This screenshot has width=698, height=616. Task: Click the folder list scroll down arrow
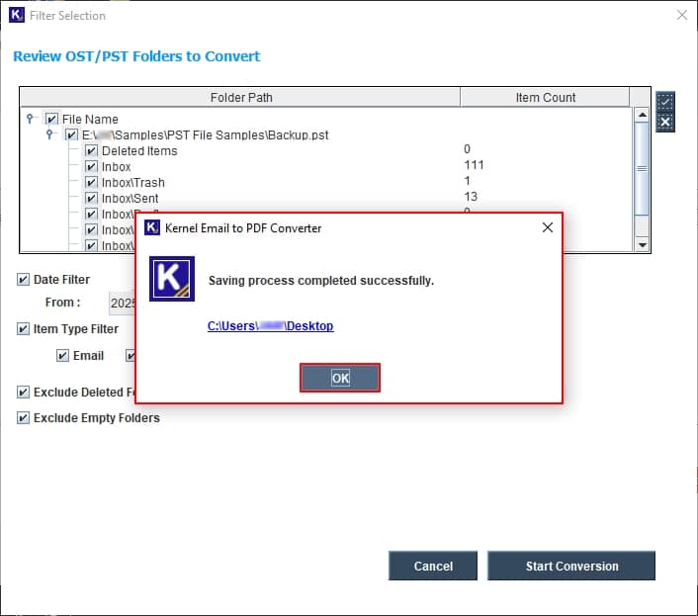[642, 244]
